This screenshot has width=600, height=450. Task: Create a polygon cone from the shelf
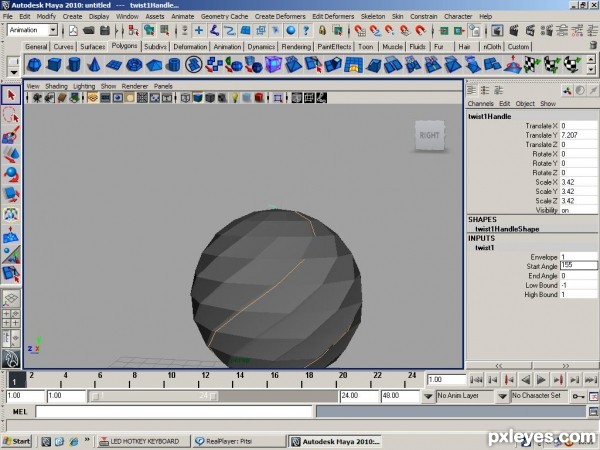94,64
